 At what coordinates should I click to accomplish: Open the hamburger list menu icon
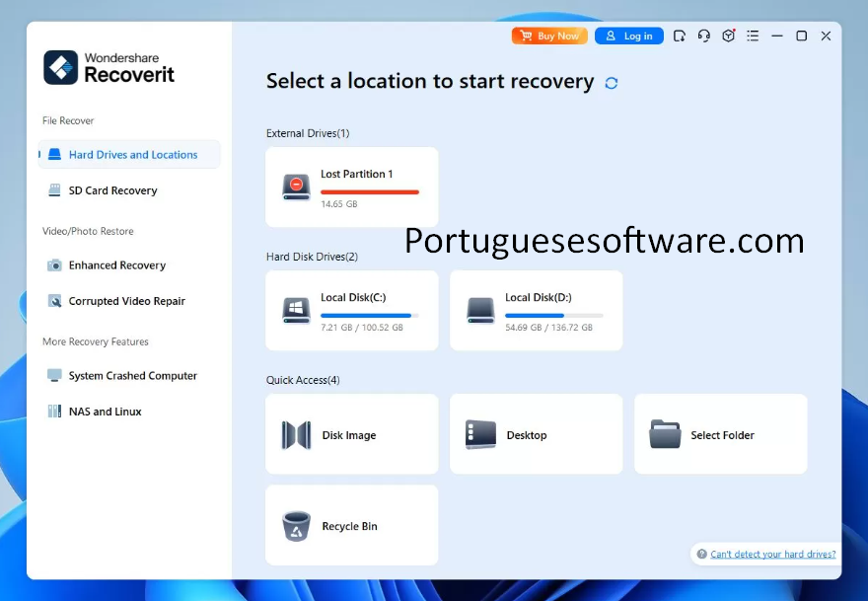(753, 36)
